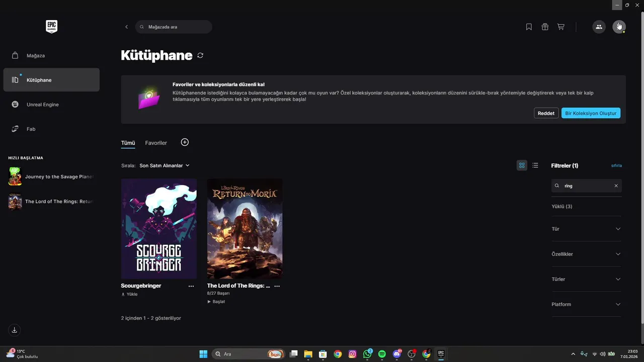Add a new collection with plus icon
Viewport: 644px width, 362px height.
(185, 142)
